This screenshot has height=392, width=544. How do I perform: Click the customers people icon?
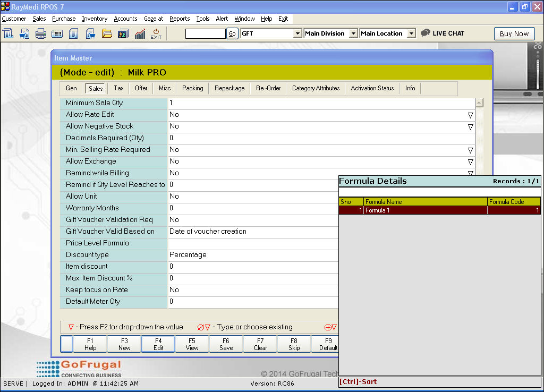tap(123, 33)
